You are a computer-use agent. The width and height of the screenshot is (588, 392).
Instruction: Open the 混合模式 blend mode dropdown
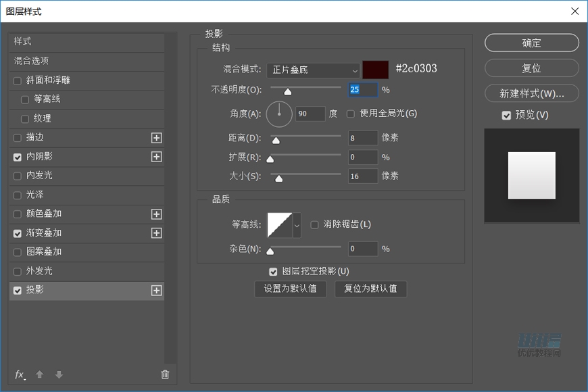click(313, 70)
